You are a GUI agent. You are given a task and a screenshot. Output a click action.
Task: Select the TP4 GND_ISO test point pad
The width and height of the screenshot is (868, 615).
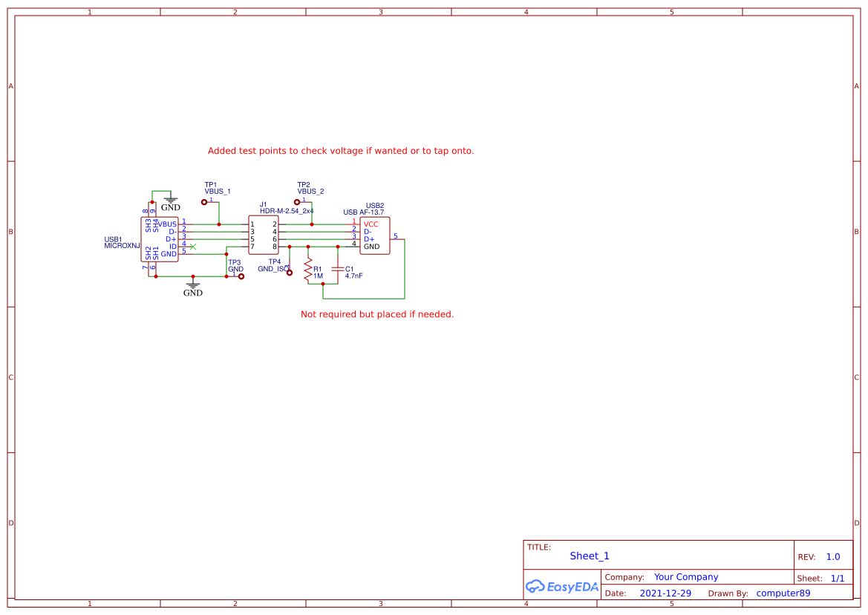(x=290, y=273)
